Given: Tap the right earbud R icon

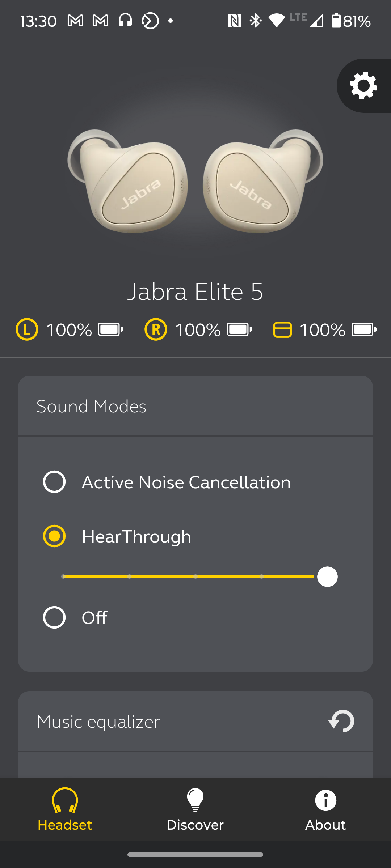Looking at the screenshot, I should 156,329.
